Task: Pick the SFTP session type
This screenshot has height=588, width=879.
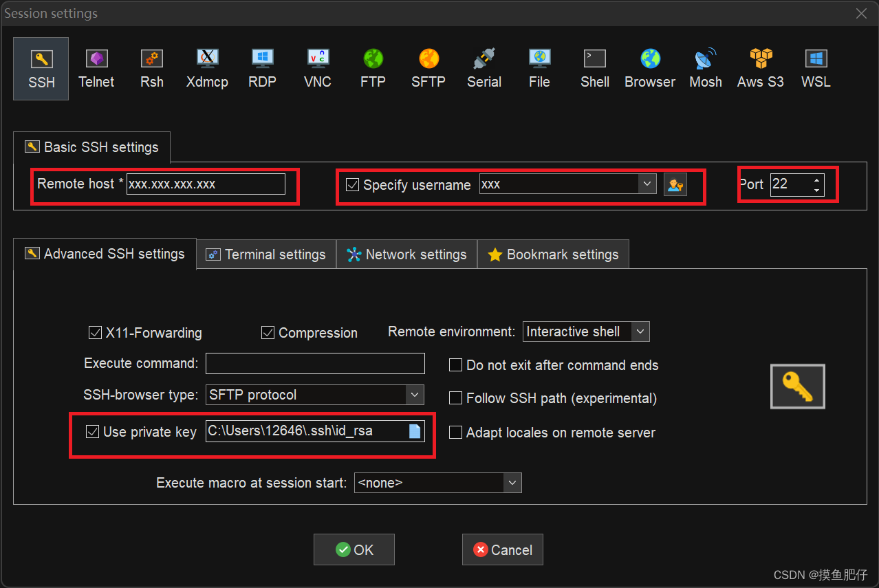Action: click(428, 69)
